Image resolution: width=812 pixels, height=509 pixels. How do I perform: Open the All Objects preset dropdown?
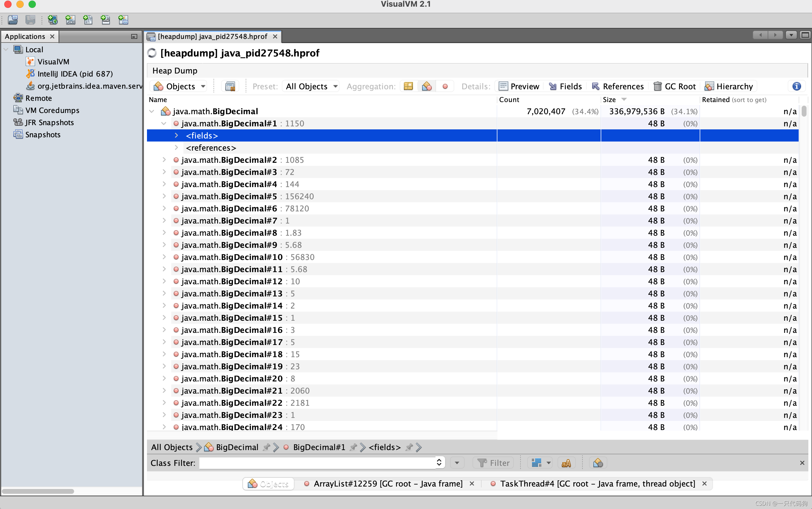pyautogui.click(x=311, y=87)
